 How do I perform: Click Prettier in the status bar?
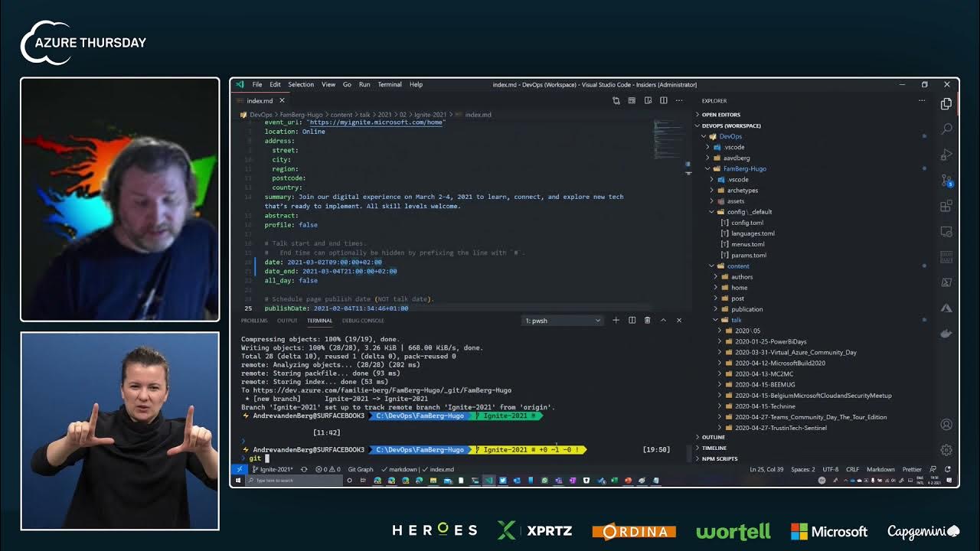[x=912, y=469]
